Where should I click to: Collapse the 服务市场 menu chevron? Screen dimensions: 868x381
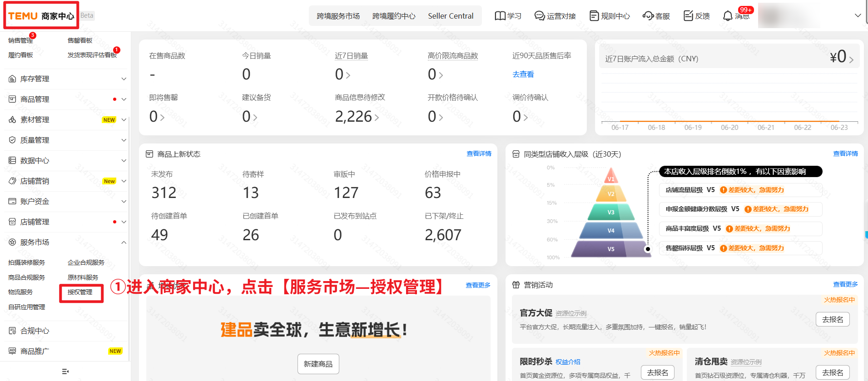tap(124, 242)
